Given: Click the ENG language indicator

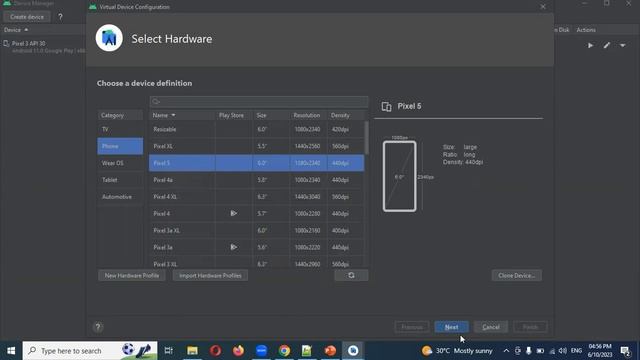Looking at the screenshot, I should (576, 351).
